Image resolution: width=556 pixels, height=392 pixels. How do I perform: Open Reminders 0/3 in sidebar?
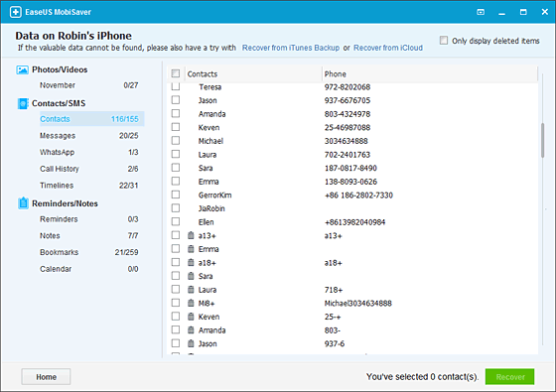pyautogui.click(x=89, y=219)
